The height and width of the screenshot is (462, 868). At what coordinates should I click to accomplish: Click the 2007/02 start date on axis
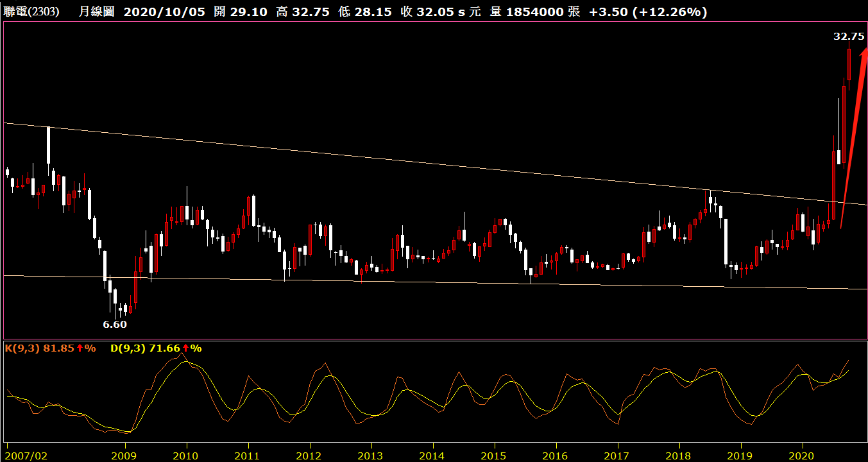tap(25, 456)
